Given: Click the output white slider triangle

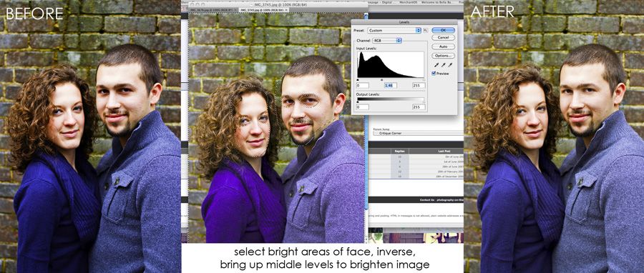Looking at the screenshot, I should tap(424, 102).
